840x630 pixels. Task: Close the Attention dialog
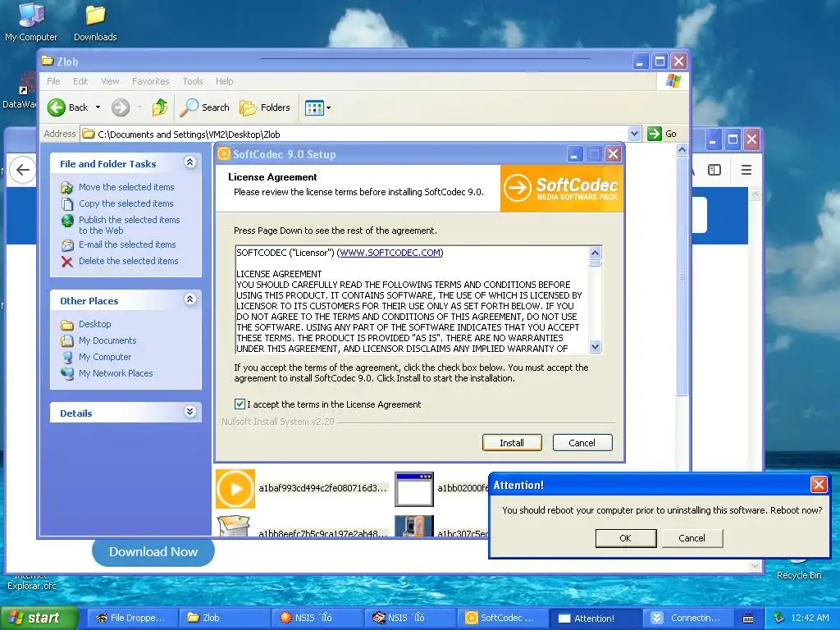click(x=818, y=485)
